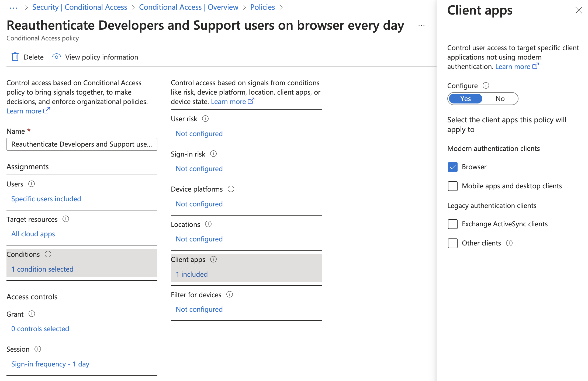Click the Delete trash can icon
The width and height of the screenshot is (588, 381).
coord(15,57)
